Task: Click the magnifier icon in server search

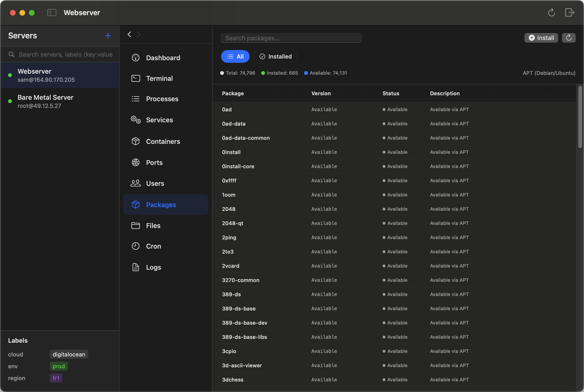Action: tap(12, 54)
